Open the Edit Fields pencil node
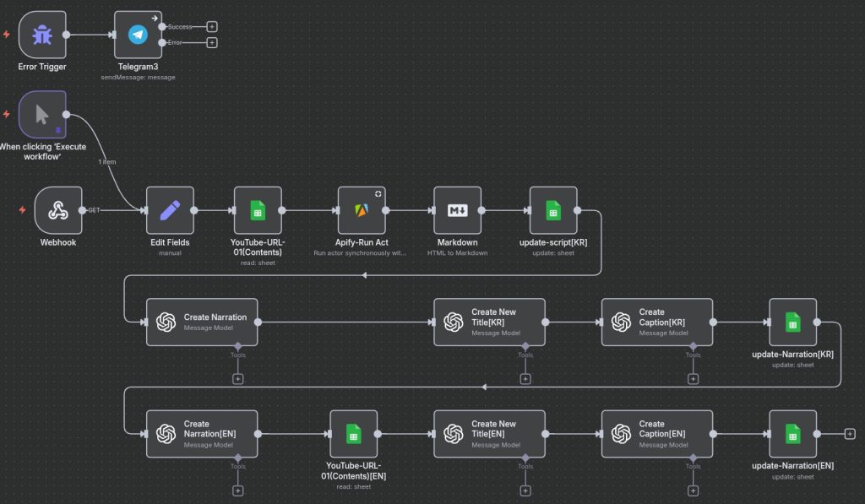Screen dimensions: 865x504 (170, 210)
